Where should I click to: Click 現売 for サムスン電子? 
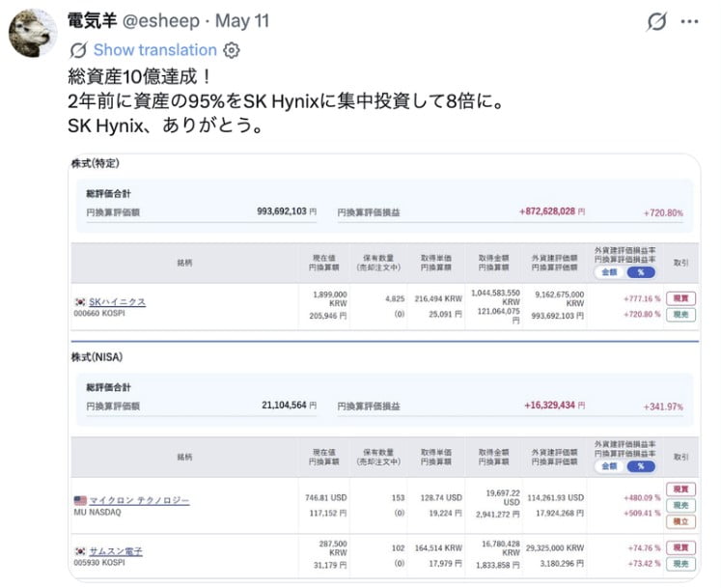(680, 564)
